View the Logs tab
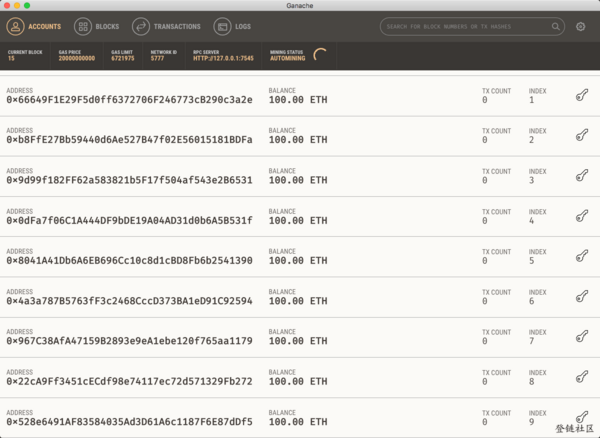Image resolution: width=600 pixels, height=438 pixels. [x=232, y=26]
